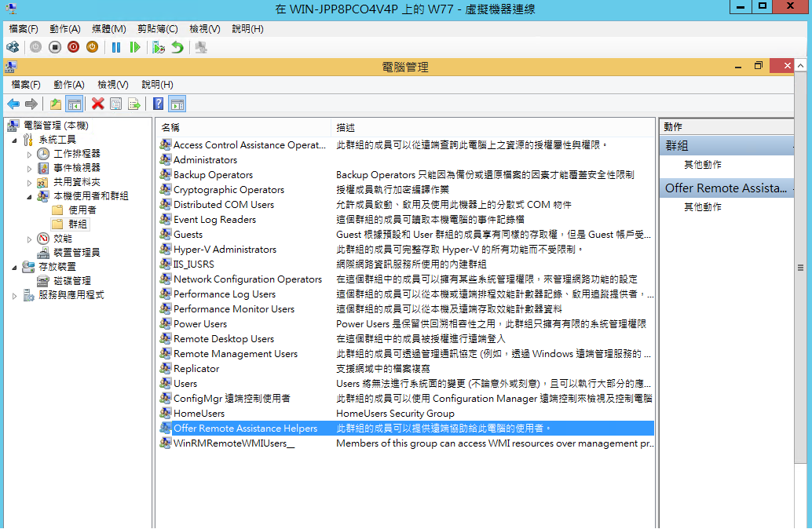Select the Remote Desktop Users group
The image size is (812, 529).
point(224,339)
